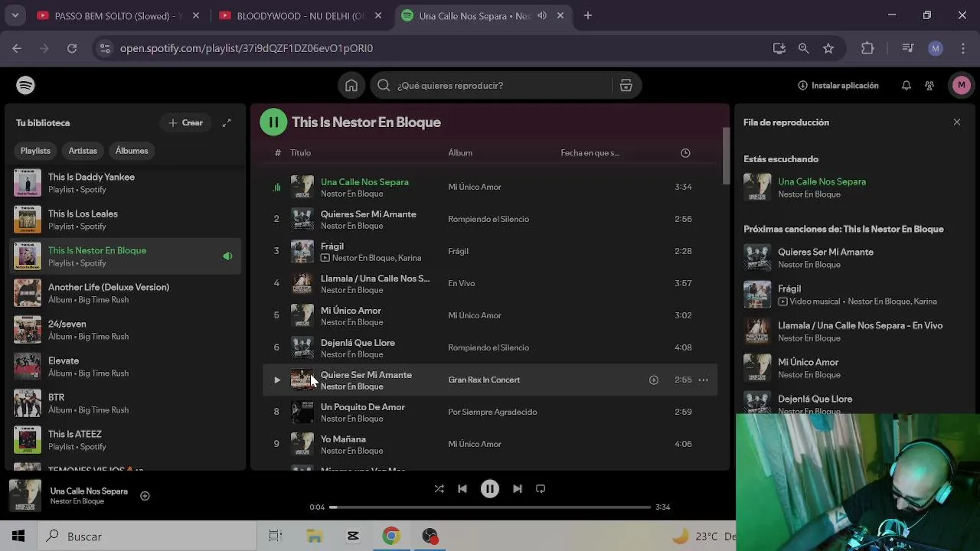Screen dimensions: 980x551
Task: Mute the Una Calle Nos Separa tab
Action: click(x=542, y=15)
